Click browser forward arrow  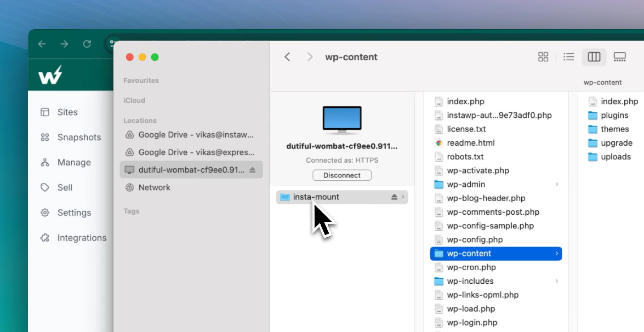click(65, 44)
